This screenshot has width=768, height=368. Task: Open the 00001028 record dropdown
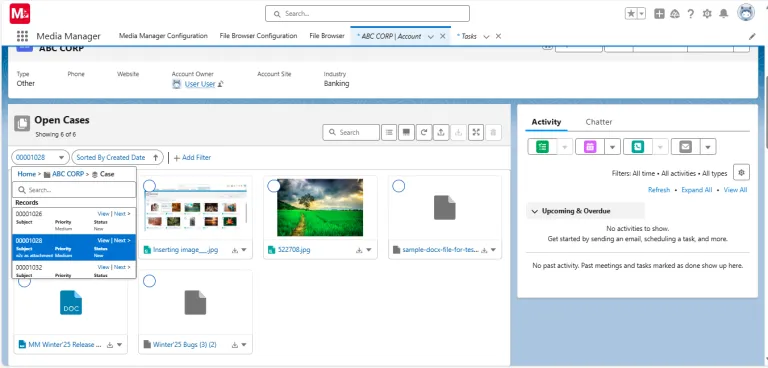pos(41,157)
